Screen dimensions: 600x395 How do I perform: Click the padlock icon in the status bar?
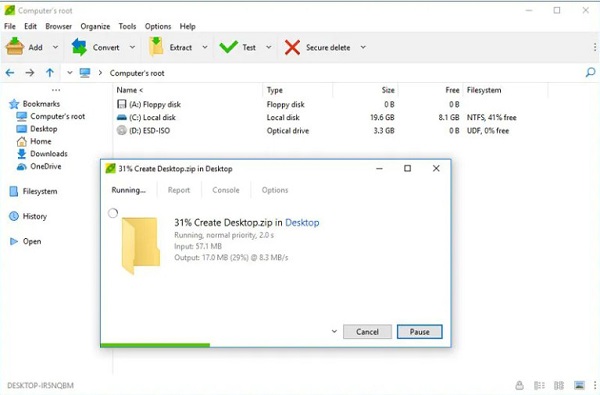click(x=519, y=385)
